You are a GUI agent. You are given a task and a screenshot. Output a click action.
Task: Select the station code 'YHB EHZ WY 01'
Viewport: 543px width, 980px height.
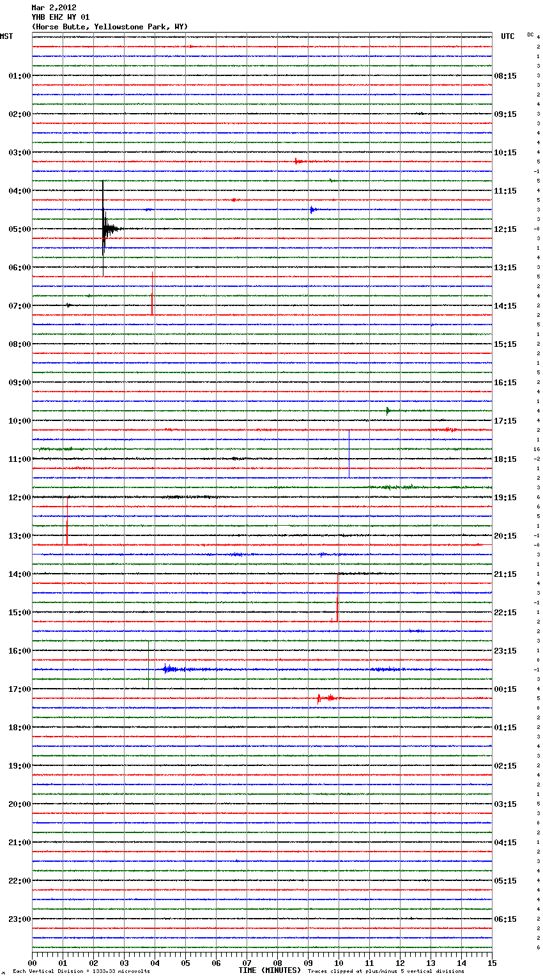coord(60,17)
